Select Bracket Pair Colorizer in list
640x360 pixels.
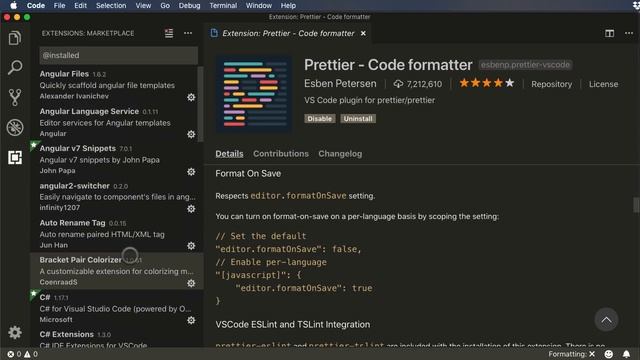[x=117, y=271]
